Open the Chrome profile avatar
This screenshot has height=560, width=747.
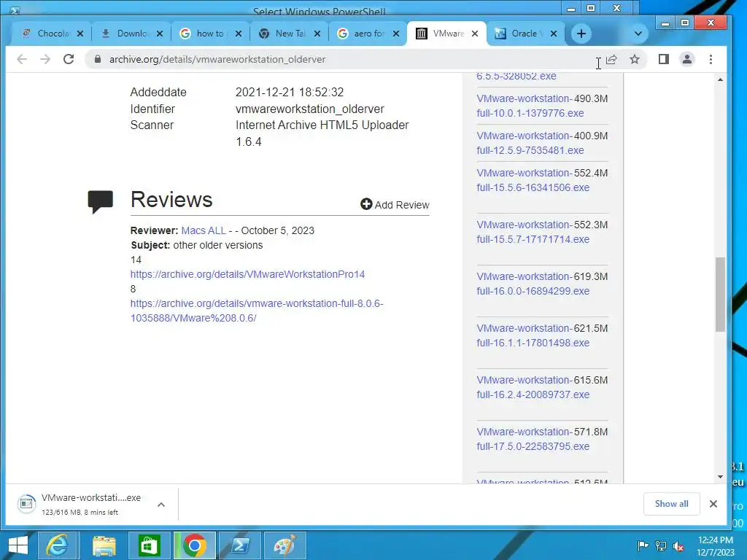(x=687, y=59)
